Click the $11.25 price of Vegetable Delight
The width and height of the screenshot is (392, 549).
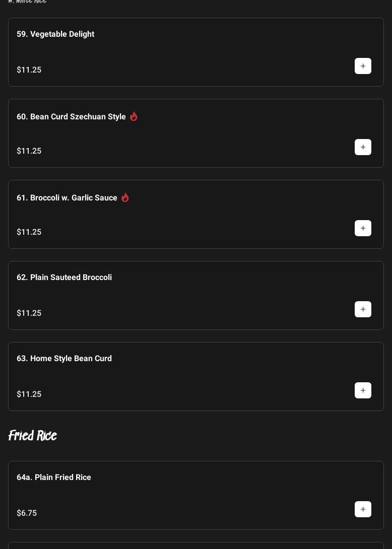point(29,70)
